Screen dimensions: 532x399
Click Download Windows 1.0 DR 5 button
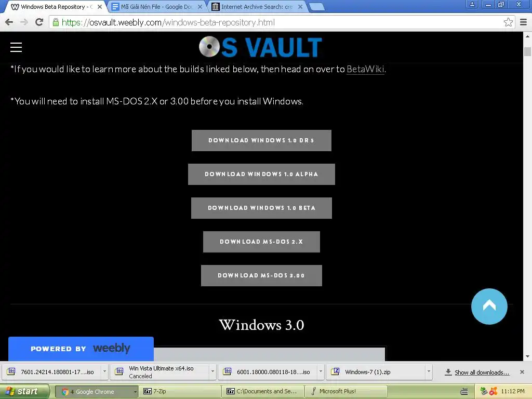point(261,140)
